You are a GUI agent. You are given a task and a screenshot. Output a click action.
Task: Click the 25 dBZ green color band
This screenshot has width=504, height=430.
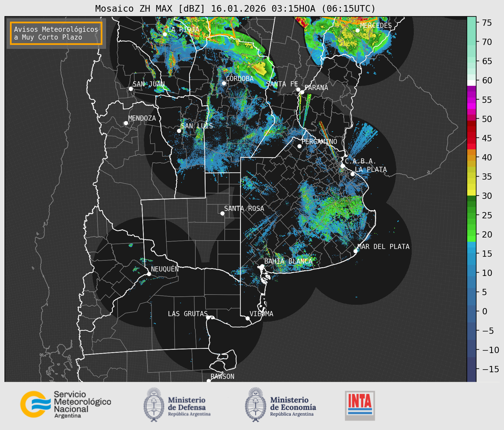(471, 215)
